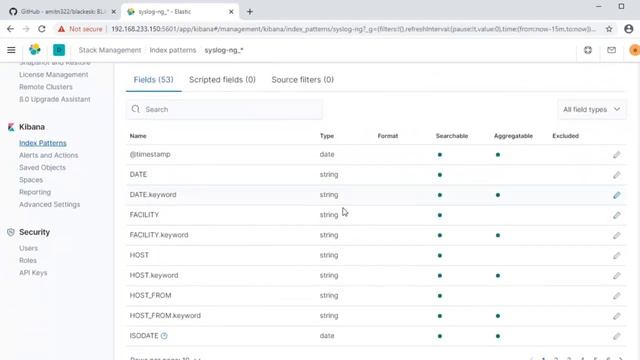Edit the HOST_FROM.keyword field pencil icon

[616, 316]
